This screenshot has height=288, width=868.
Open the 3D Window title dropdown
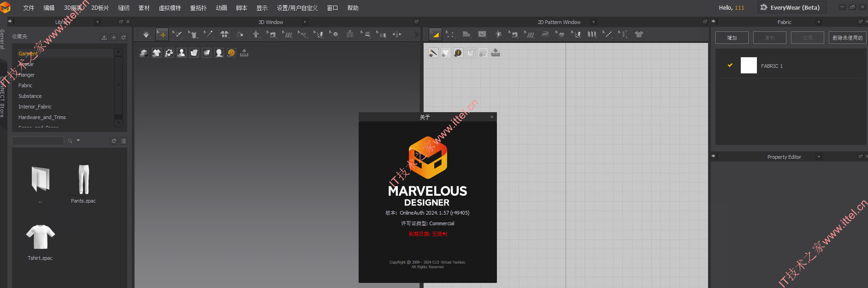coord(305,22)
